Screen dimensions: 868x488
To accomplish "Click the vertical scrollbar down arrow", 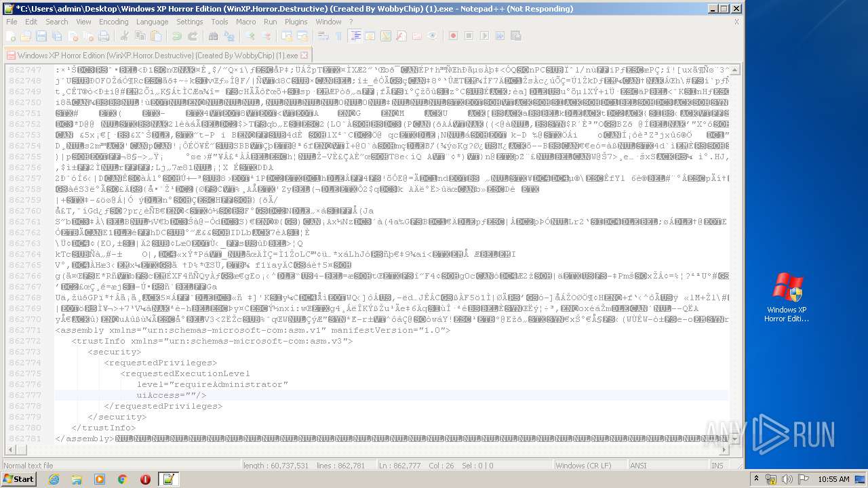I will tap(735, 438).
